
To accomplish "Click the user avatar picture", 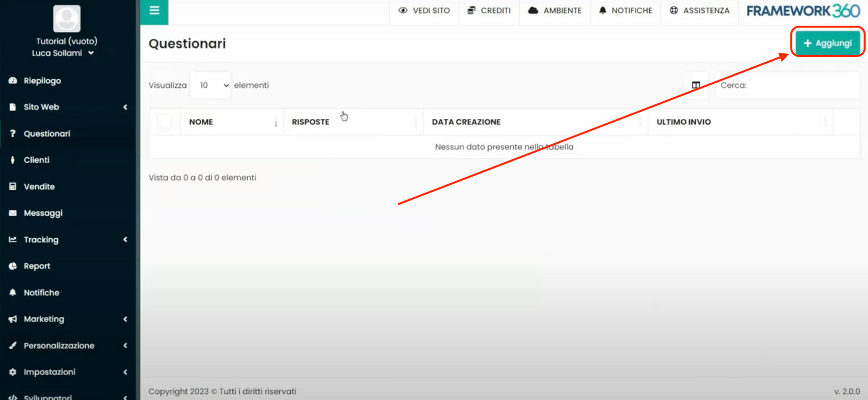I will point(67,19).
